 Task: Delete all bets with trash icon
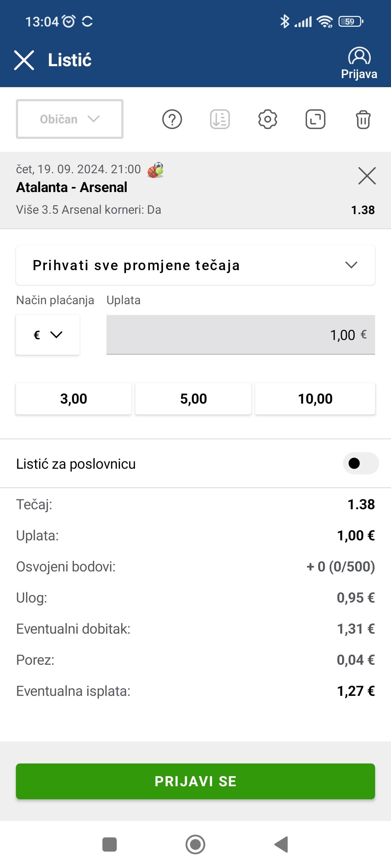363,119
